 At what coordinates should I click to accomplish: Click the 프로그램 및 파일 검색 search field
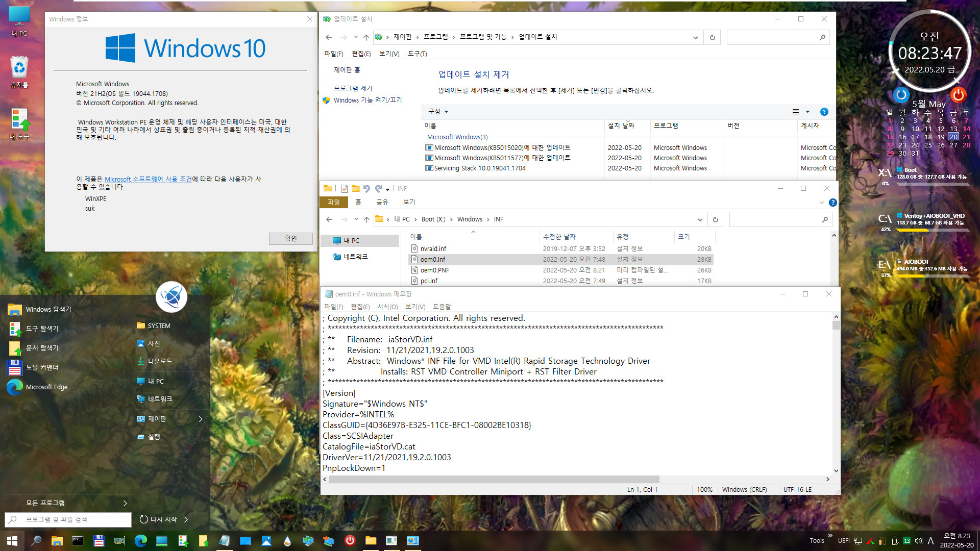(x=68, y=519)
